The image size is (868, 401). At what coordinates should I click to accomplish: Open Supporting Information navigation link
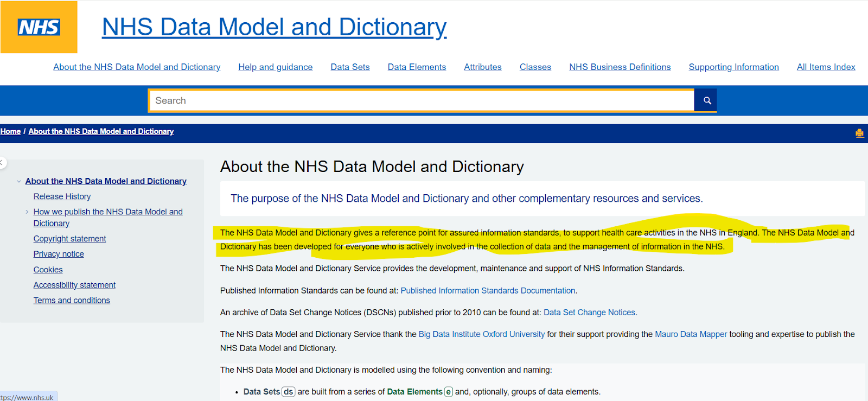tap(734, 67)
